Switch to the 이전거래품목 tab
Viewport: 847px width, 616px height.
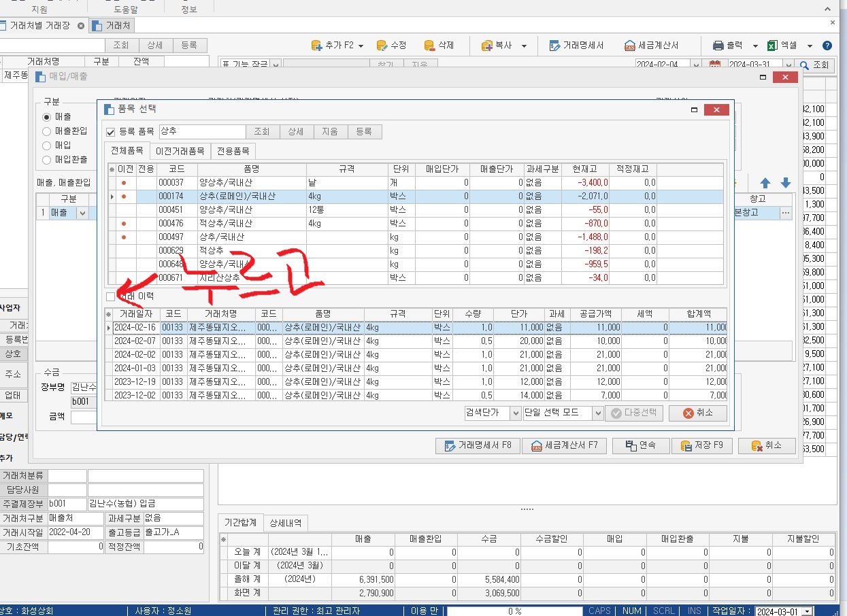point(180,150)
